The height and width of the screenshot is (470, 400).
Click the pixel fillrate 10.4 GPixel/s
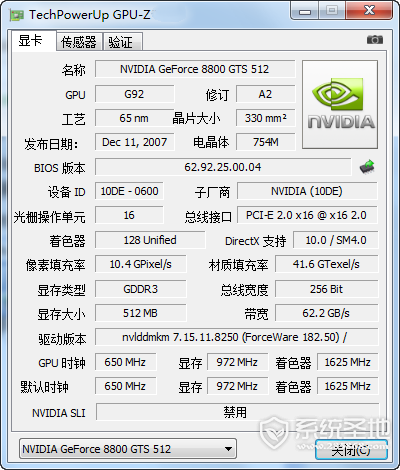(140, 264)
